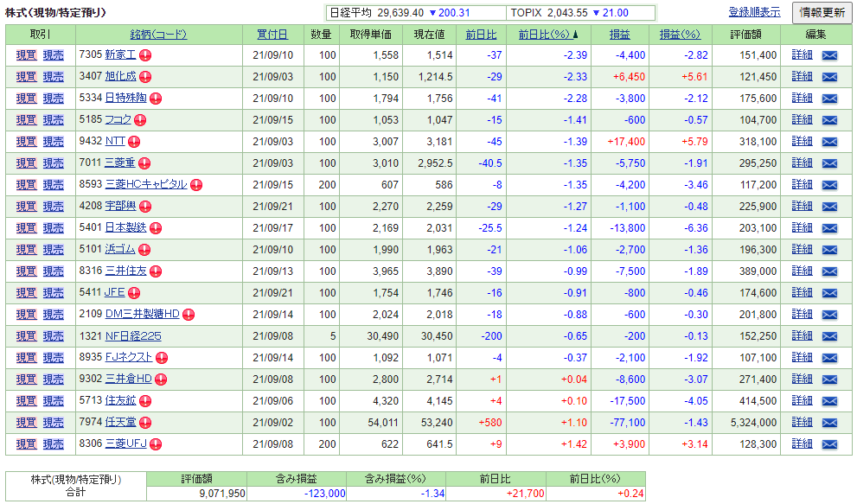Click the envelope icon in the 日本製鉄 row
Image resolution: width=857 pixels, height=504 pixels.
pos(829,228)
